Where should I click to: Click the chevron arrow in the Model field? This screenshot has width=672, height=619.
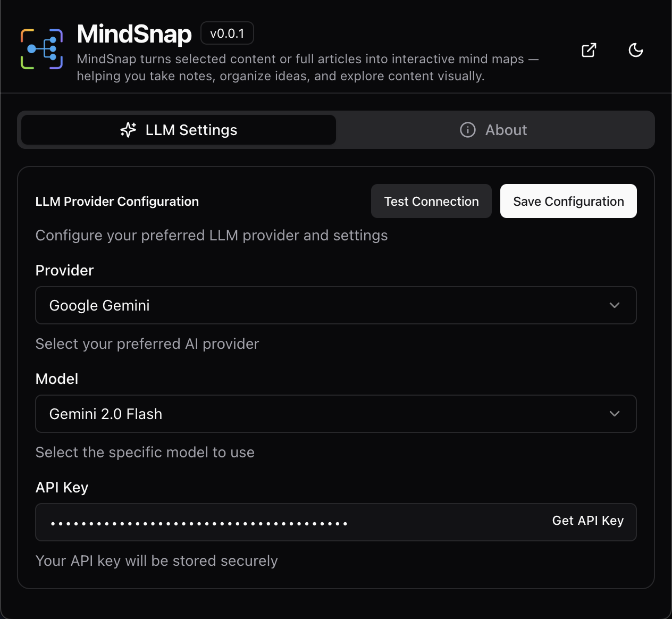(x=615, y=414)
